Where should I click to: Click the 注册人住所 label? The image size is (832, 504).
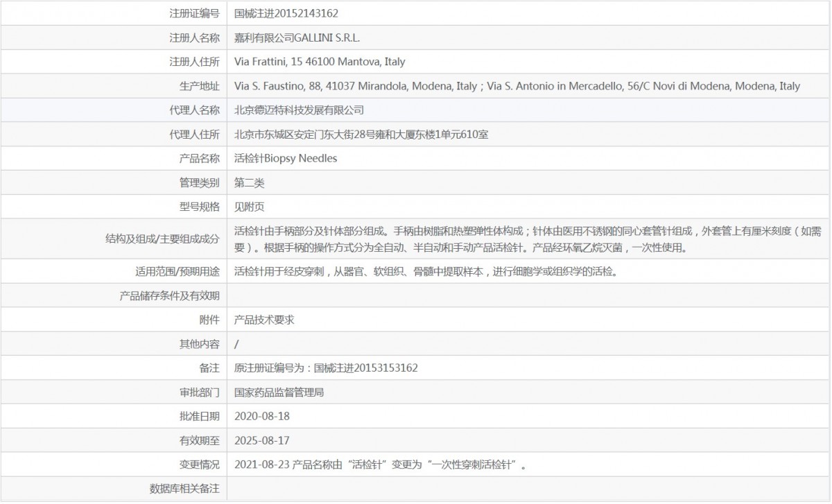click(x=194, y=62)
